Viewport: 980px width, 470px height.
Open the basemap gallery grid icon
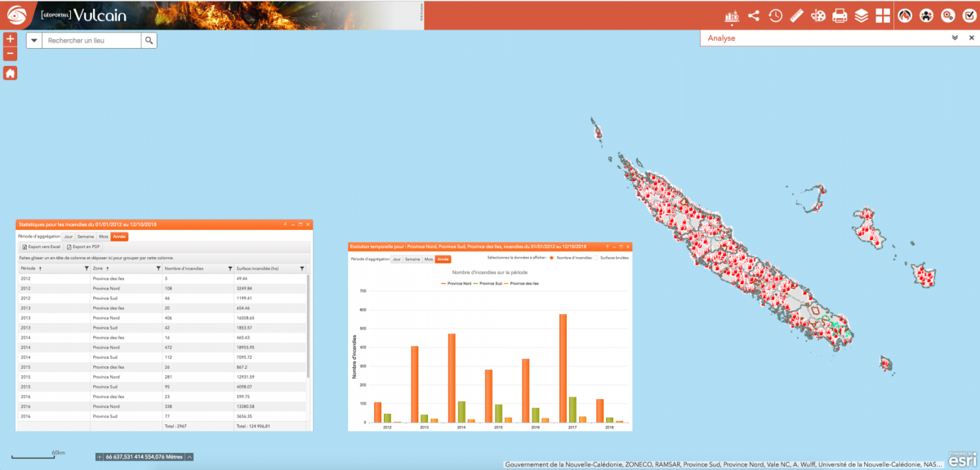pos(883,16)
